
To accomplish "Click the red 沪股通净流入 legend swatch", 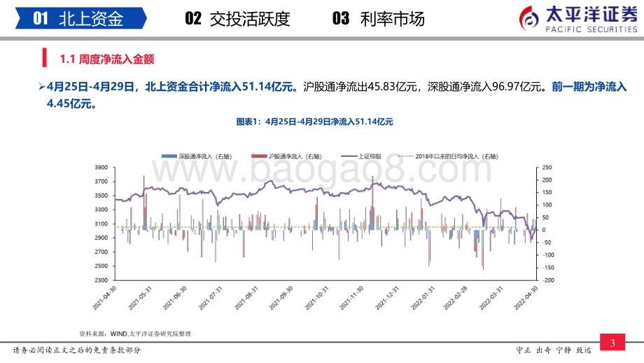I will point(259,156).
